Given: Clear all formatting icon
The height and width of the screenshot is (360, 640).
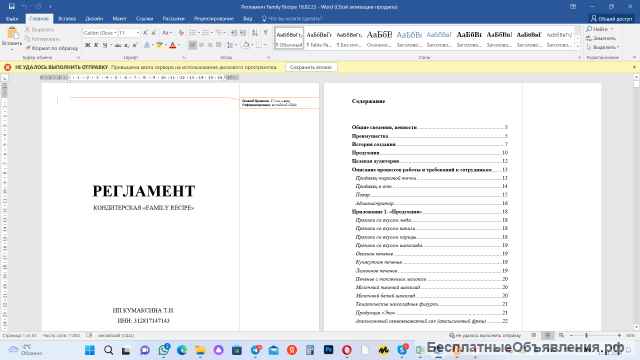Looking at the screenshot, I should [x=181, y=33].
